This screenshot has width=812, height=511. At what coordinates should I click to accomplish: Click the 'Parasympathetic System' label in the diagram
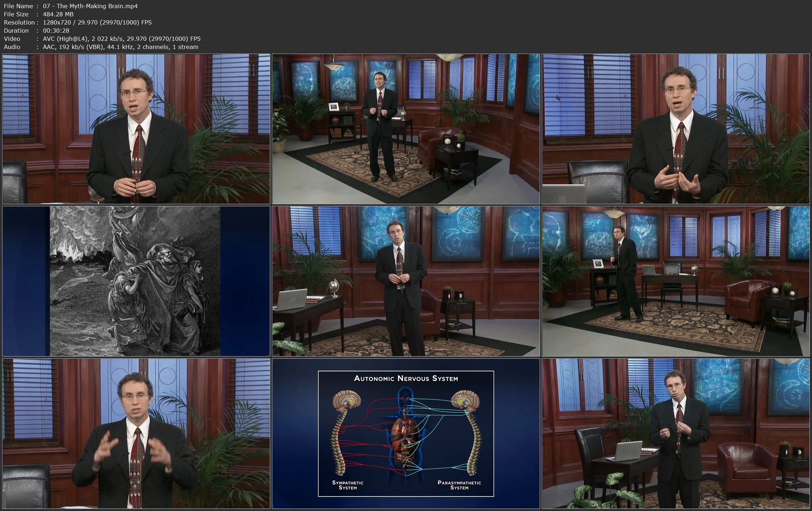[459, 485]
